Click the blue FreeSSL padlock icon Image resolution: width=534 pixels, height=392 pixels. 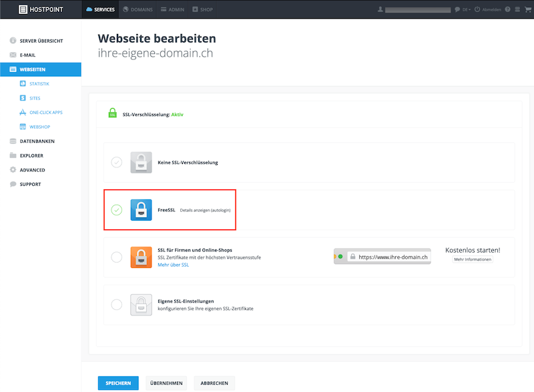point(141,210)
